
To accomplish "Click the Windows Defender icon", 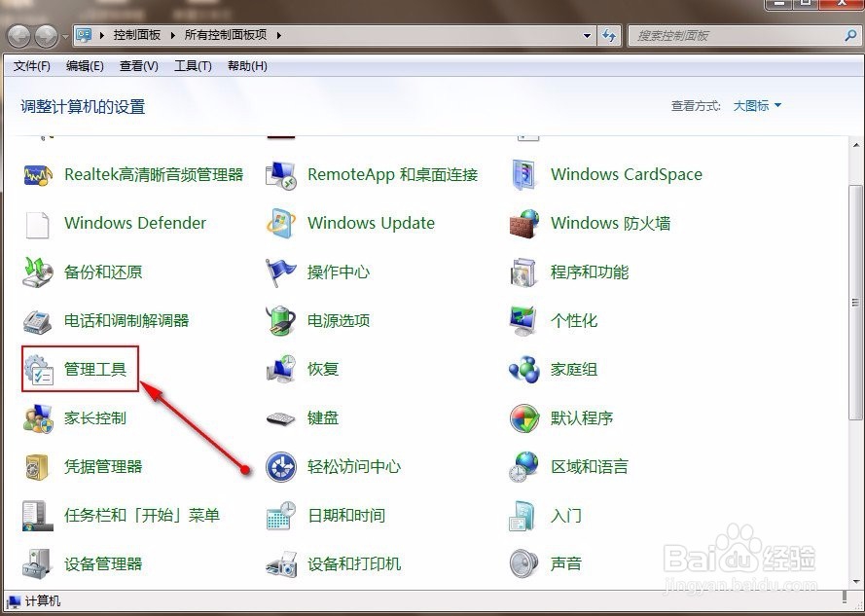I will tap(38, 224).
